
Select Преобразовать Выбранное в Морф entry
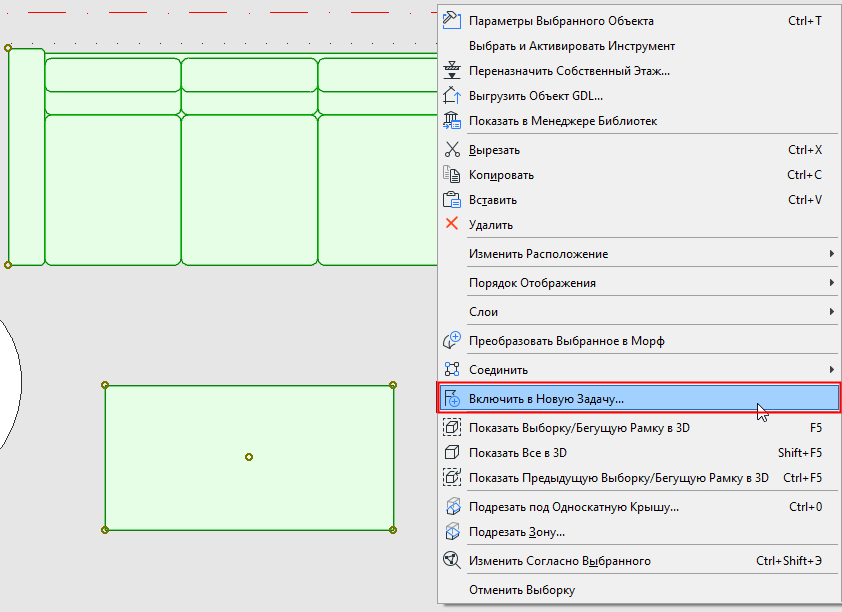click(639, 341)
